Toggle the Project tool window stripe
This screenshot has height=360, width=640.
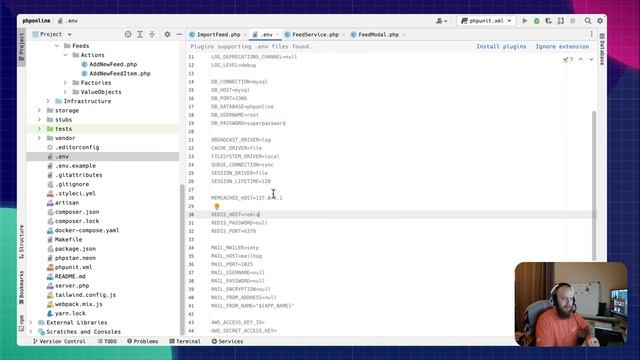21,47
